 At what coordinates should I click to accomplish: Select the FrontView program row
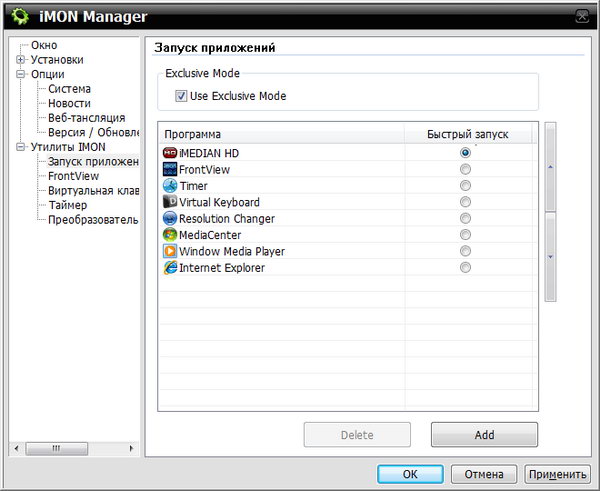pyautogui.click(x=347, y=169)
